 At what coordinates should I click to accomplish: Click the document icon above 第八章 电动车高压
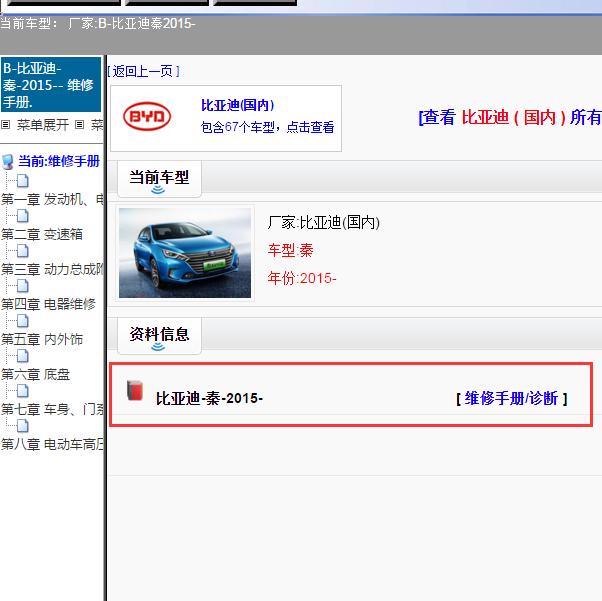[23, 426]
